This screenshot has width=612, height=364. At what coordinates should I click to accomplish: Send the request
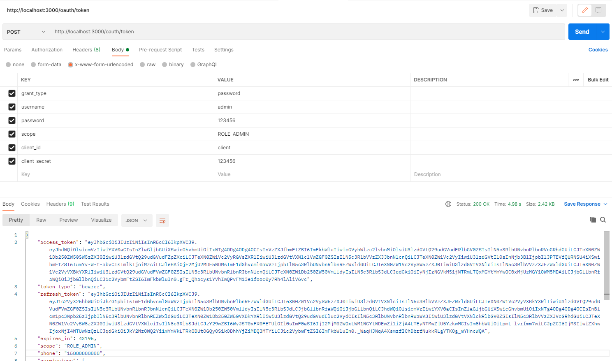(582, 32)
